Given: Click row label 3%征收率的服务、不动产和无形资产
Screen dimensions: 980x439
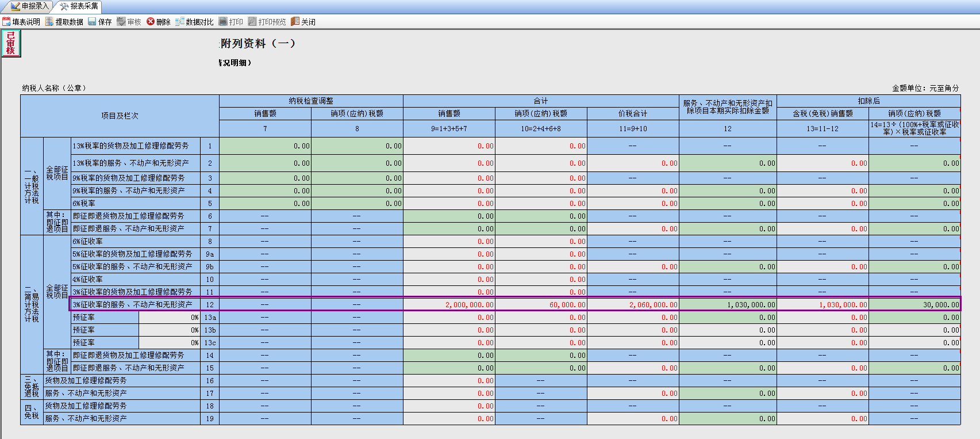Looking at the screenshot, I should (136, 304).
